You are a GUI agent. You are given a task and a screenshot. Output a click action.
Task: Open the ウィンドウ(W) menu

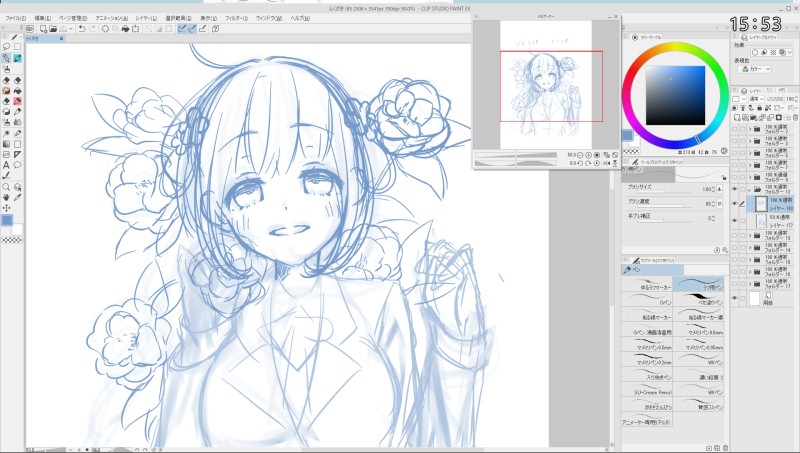269,18
